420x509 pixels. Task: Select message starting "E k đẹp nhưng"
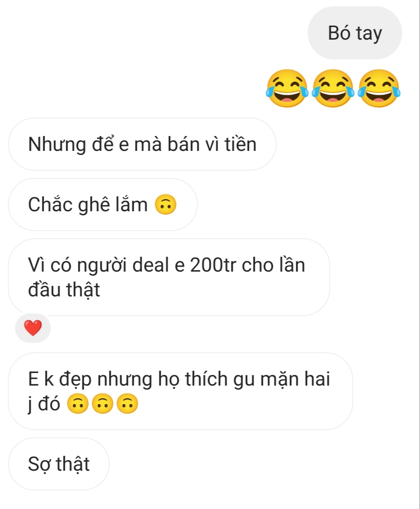(181, 391)
